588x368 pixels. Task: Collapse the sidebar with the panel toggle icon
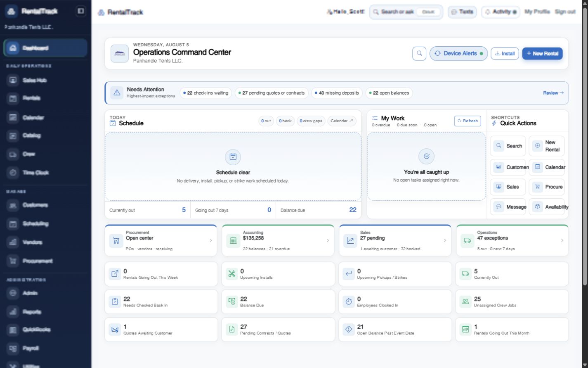point(81,11)
